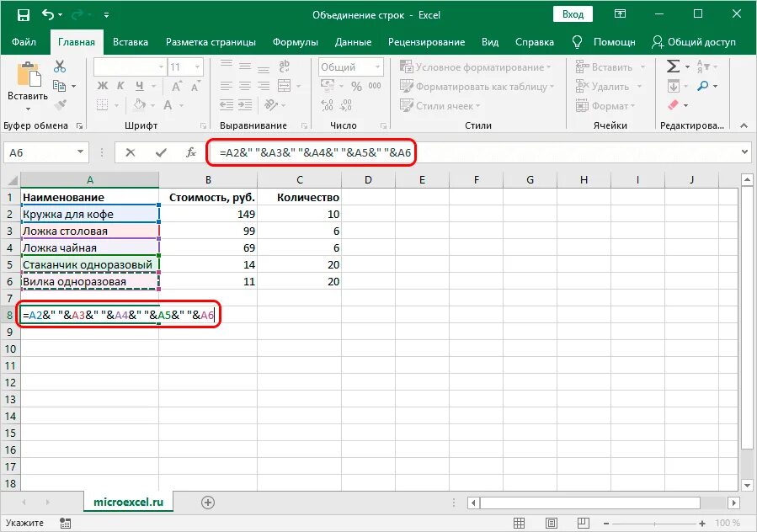Add new sheet with plus icon
This screenshot has width=757, height=532.
click(x=208, y=503)
